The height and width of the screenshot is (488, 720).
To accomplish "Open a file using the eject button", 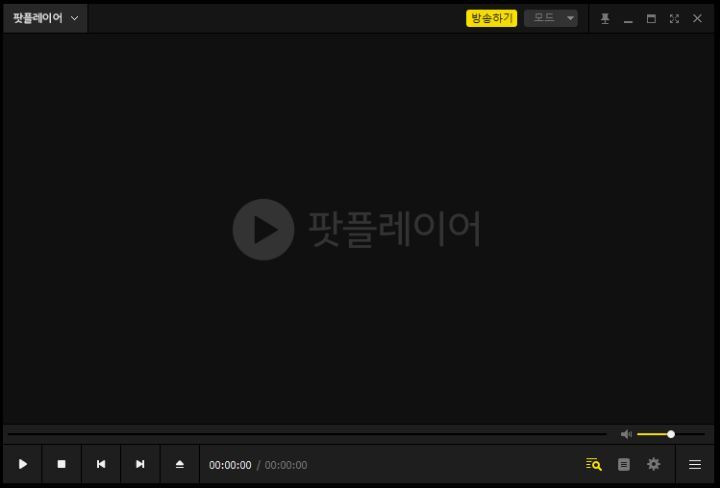I will point(180,464).
